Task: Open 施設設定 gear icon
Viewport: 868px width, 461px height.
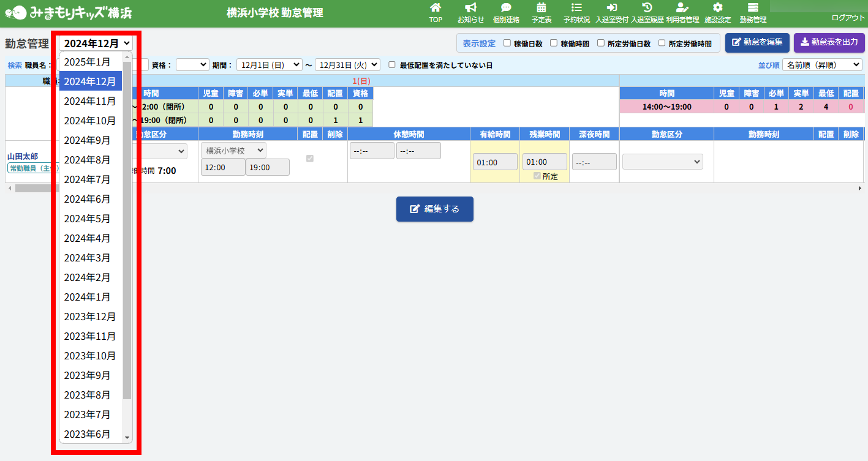Action: pyautogui.click(x=718, y=8)
